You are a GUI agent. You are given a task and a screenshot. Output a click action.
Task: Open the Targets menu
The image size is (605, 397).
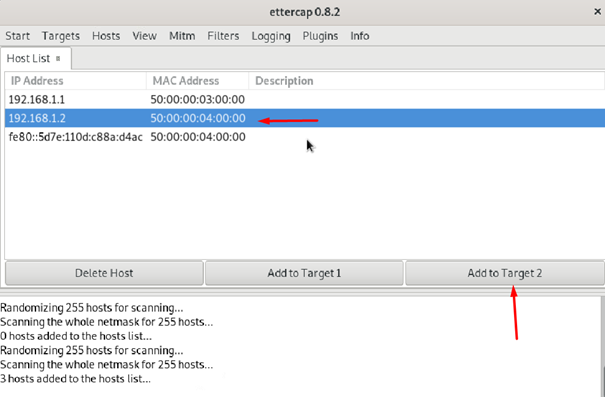[61, 36]
